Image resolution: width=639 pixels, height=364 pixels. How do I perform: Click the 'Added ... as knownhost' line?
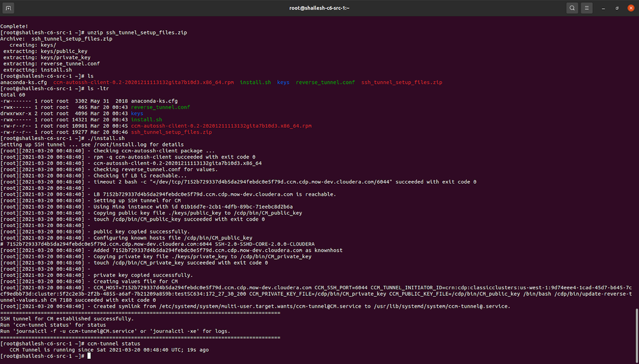coord(171,250)
